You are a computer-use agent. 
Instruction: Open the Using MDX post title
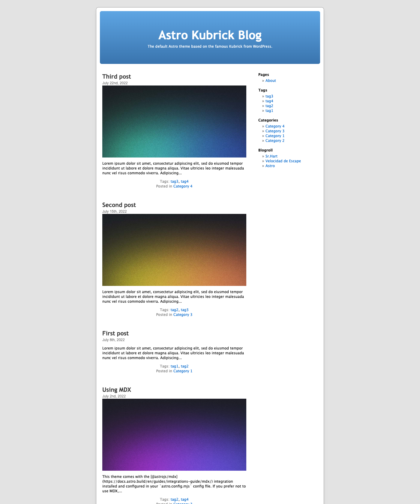116,390
